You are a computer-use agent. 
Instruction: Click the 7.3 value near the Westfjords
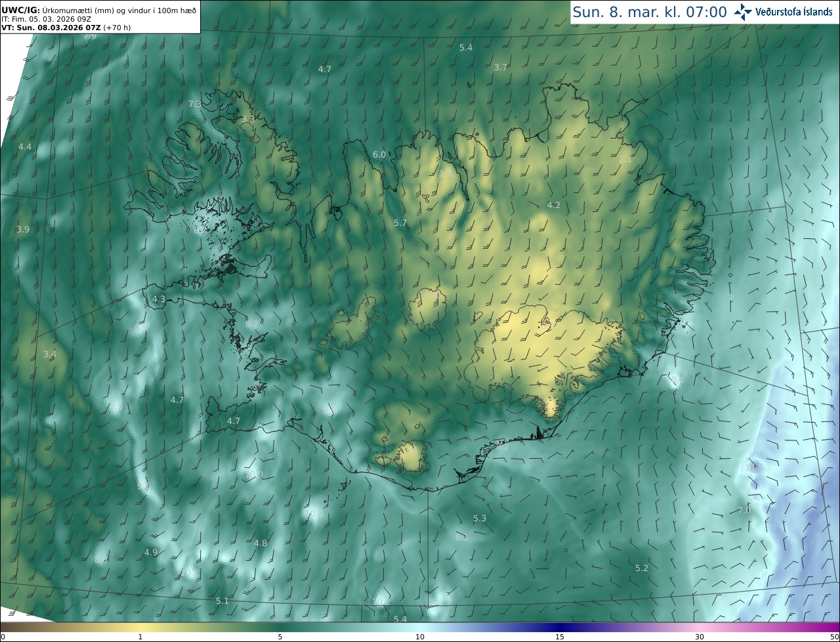click(x=195, y=104)
